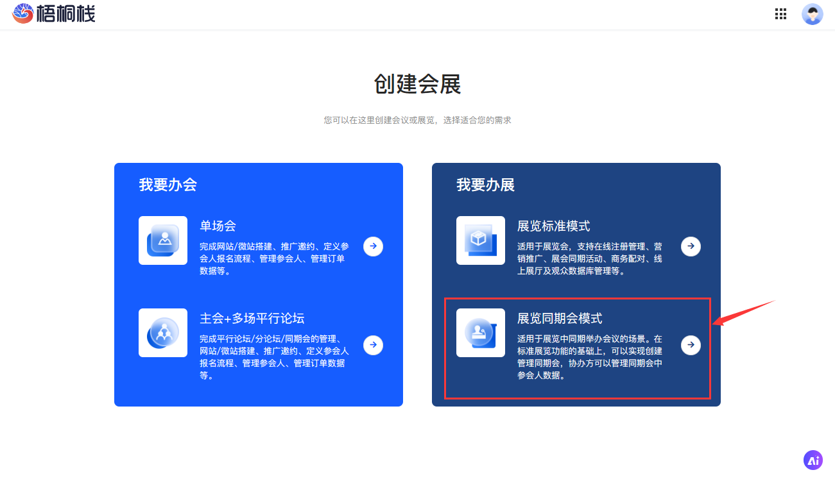Click the 展览同期会模式 card icon
Image resolution: width=835 pixels, height=504 pixels.
point(480,333)
